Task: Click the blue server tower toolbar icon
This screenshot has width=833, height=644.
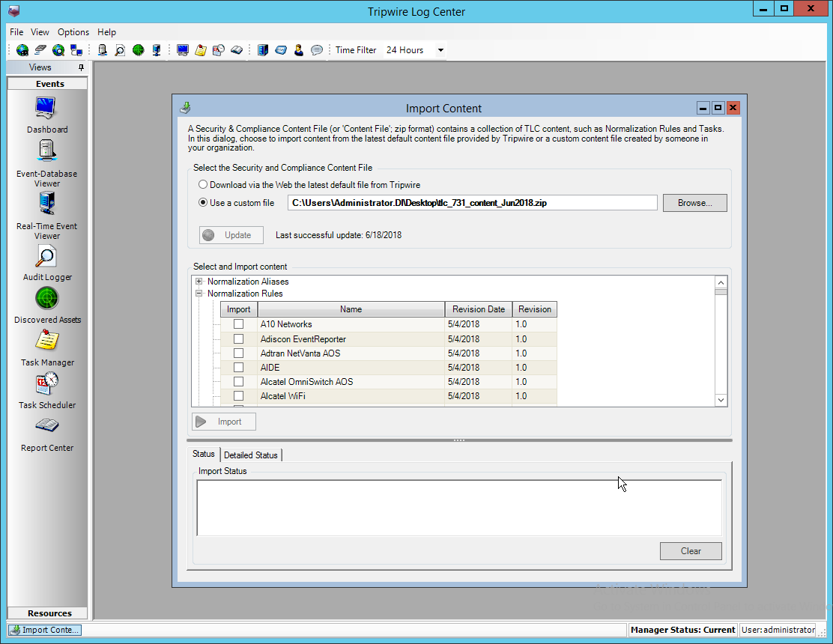Action: [262, 50]
